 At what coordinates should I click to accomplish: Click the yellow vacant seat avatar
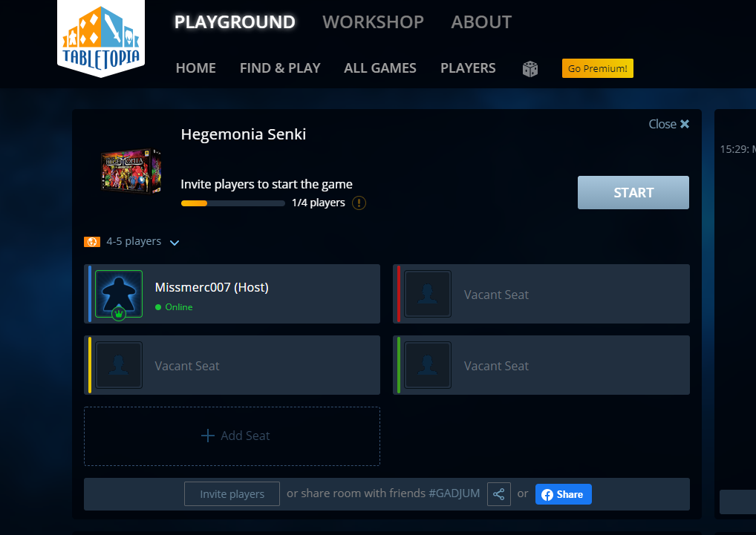pos(119,365)
